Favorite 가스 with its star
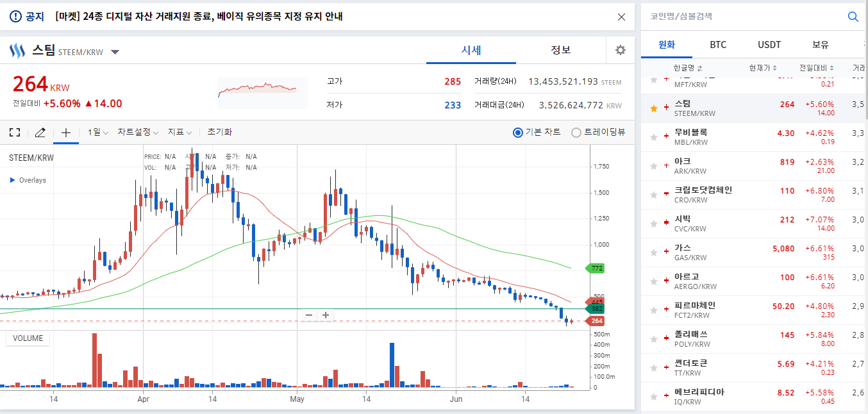868x414 pixels. (x=654, y=253)
